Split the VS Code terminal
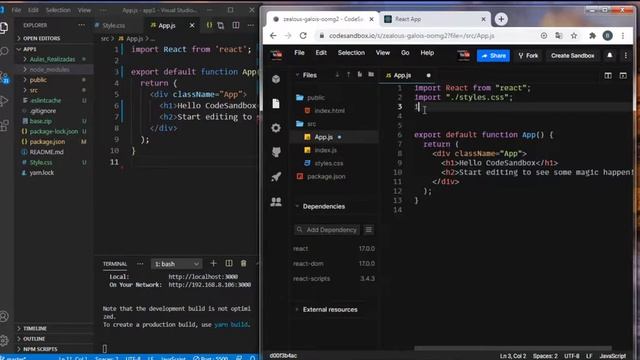Image resolution: width=640 pixels, height=360 pixels. click(229, 264)
